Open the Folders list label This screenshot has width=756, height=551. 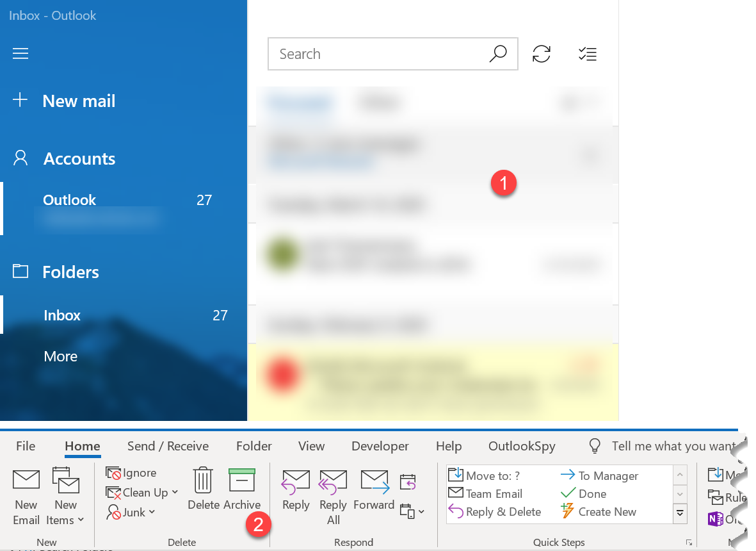70,272
